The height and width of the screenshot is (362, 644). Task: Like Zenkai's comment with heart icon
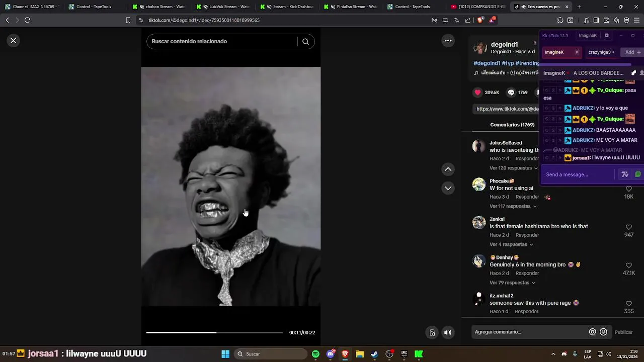[629, 227]
